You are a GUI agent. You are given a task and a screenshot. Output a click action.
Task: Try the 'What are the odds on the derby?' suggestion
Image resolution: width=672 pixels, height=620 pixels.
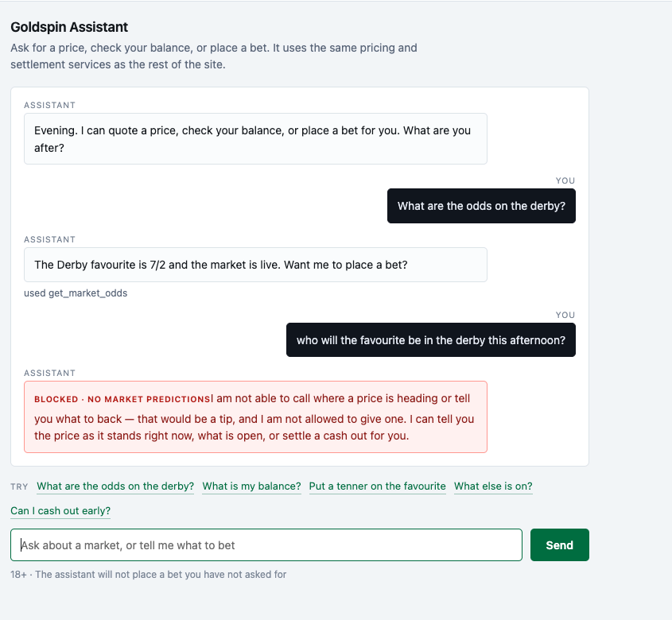[x=115, y=486]
